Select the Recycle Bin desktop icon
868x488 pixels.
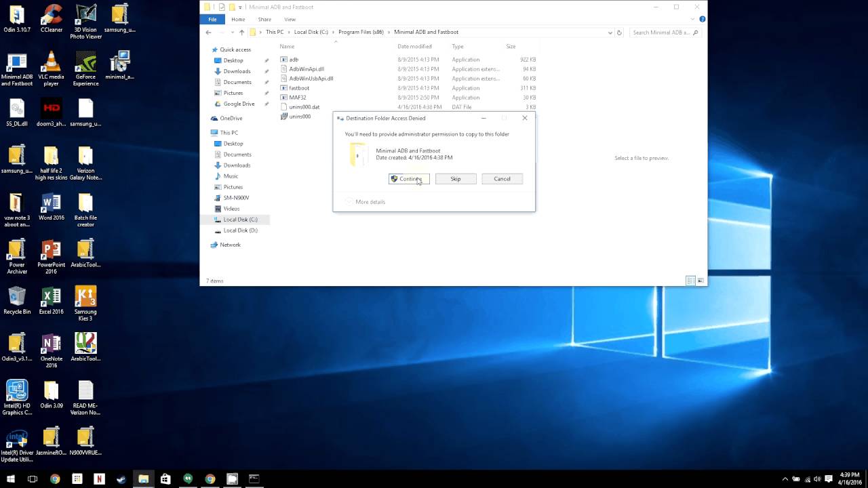click(x=17, y=301)
